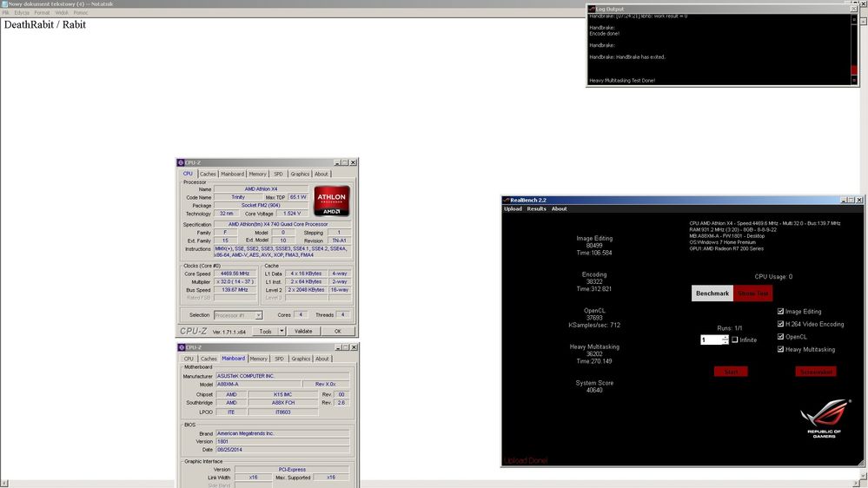868x488 pixels.
Task: Click the Log Output window title icon
Action: click(x=592, y=9)
